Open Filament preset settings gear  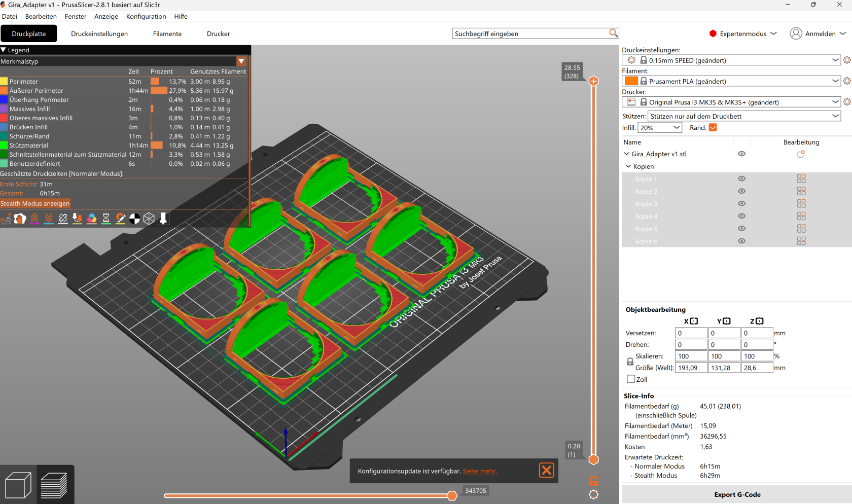point(847,81)
